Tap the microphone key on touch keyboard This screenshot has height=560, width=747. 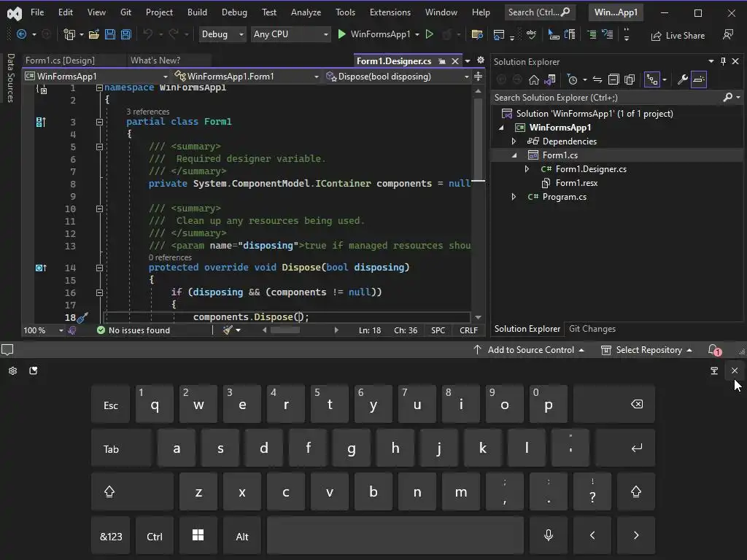549,535
